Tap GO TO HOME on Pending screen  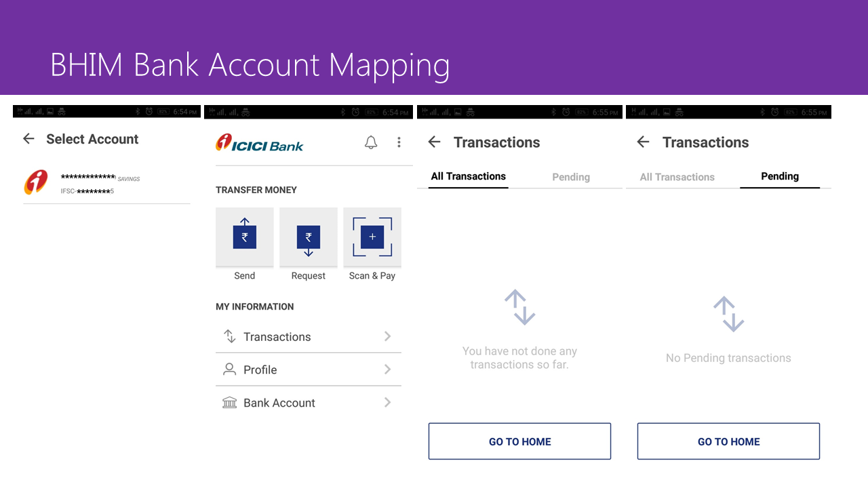[728, 441]
